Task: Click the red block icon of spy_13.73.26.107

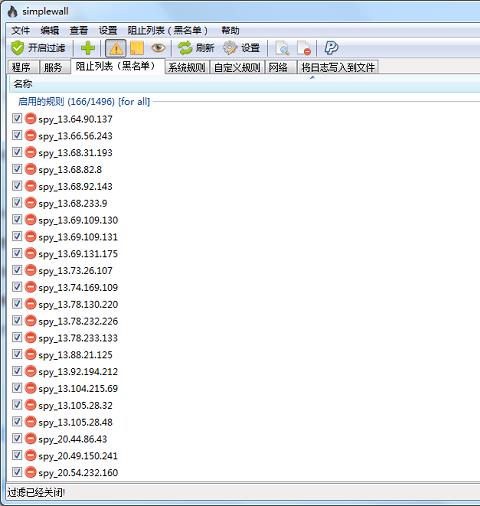Action: (30, 270)
